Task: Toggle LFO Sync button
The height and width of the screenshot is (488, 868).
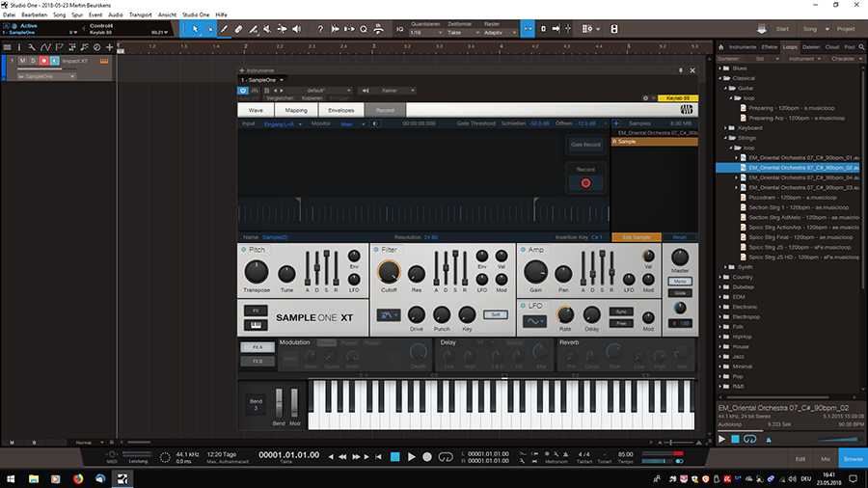Action: pos(621,312)
